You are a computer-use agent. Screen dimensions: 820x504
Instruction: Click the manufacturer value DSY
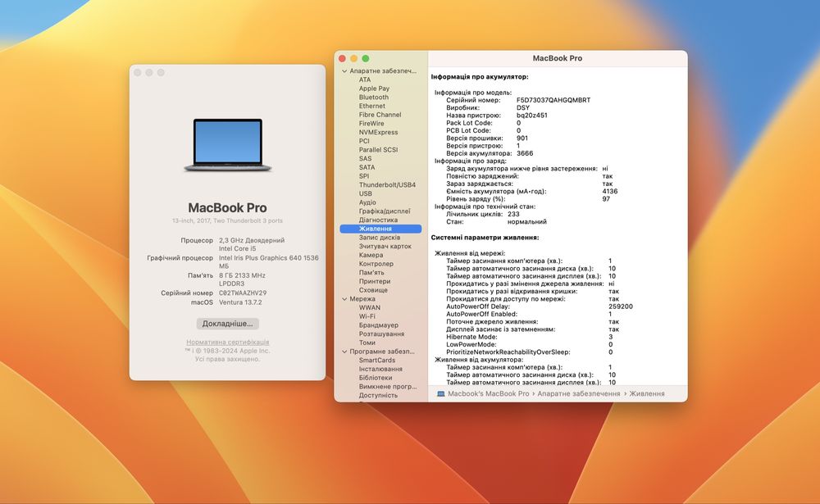523,107
